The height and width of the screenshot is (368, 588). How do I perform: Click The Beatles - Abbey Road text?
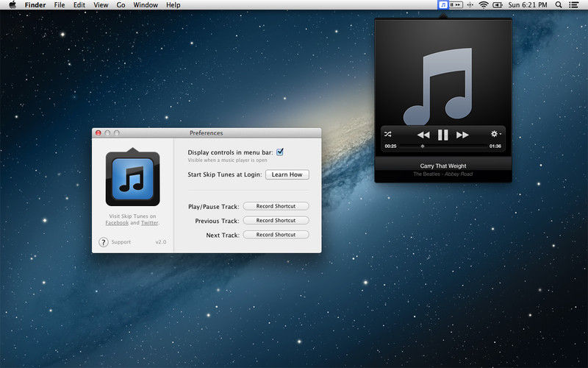coord(443,174)
